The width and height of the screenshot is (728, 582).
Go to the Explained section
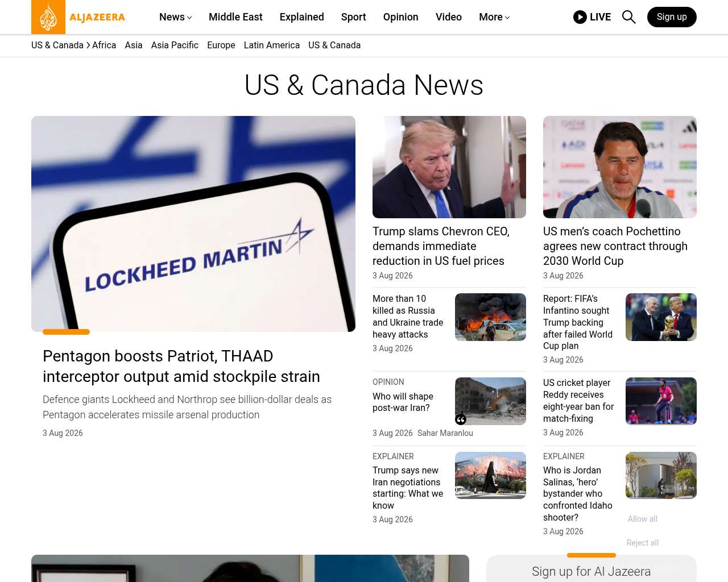tap(302, 17)
